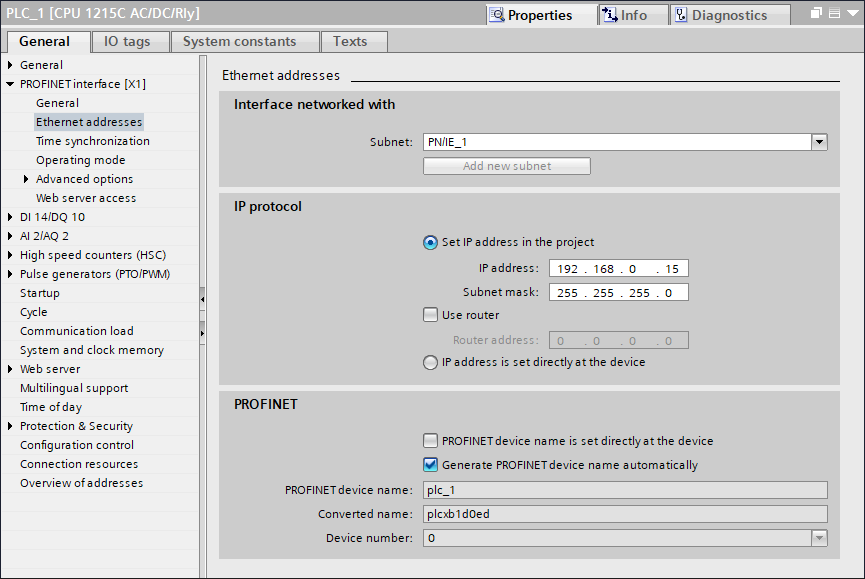Click the lower splitter arrow beside the navigation tree
865x579 pixels.
tap(202, 332)
